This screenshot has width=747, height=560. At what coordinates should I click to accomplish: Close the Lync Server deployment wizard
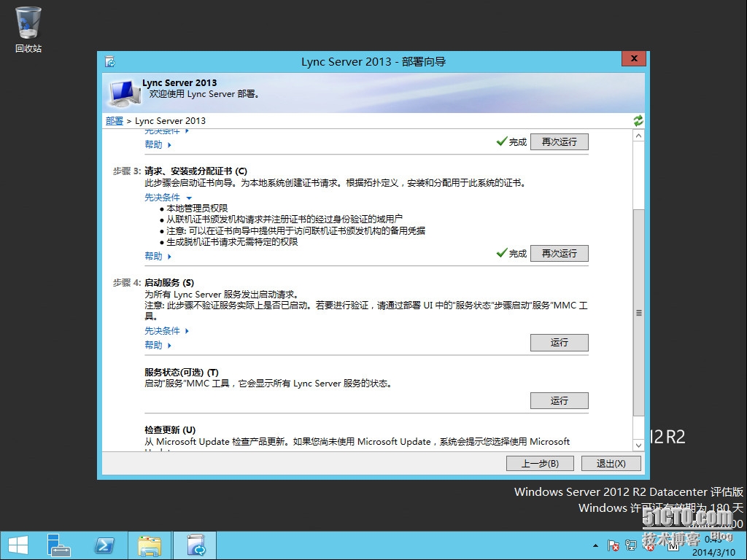pyautogui.click(x=634, y=58)
